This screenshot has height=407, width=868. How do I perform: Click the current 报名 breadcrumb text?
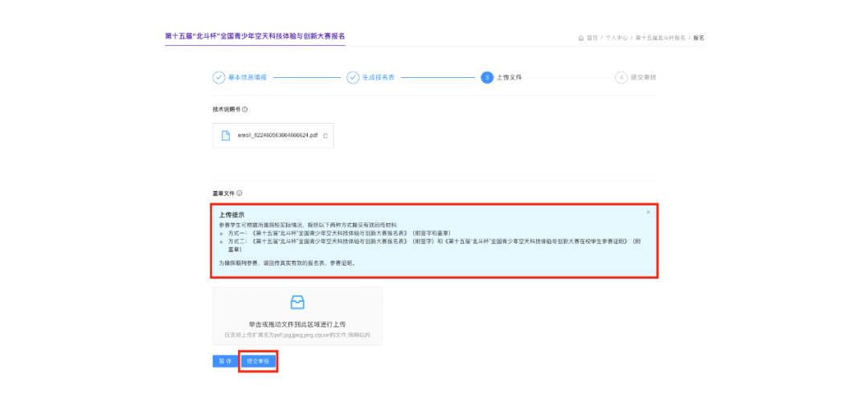pos(698,39)
